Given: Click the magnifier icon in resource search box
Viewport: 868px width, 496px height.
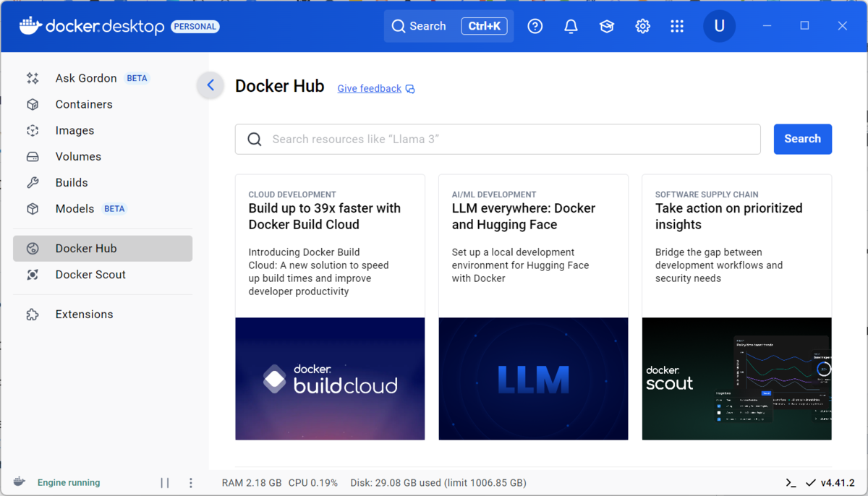Looking at the screenshot, I should coord(255,139).
